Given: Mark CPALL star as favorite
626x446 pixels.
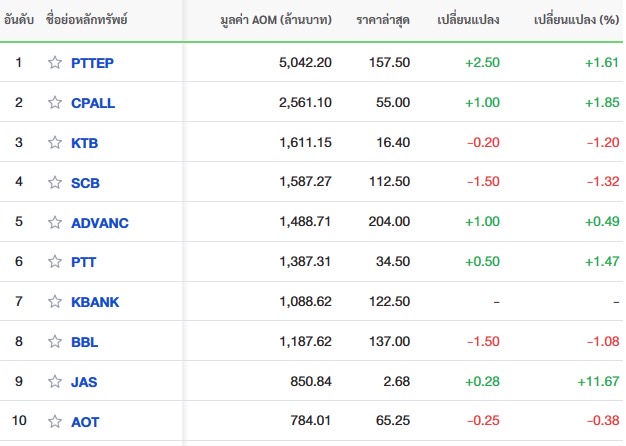Looking at the screenshot, I should pos(55,103).
